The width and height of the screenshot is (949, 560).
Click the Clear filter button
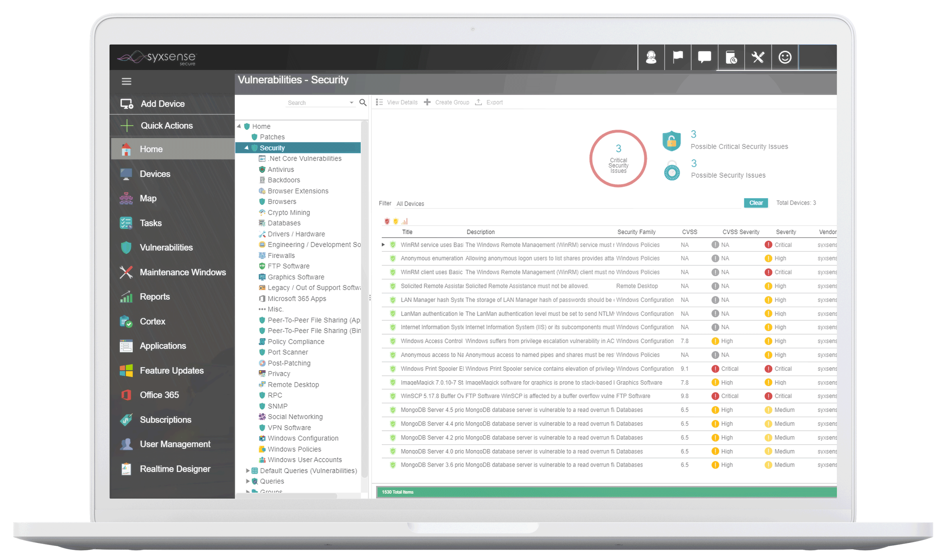(x=756, y=203)
